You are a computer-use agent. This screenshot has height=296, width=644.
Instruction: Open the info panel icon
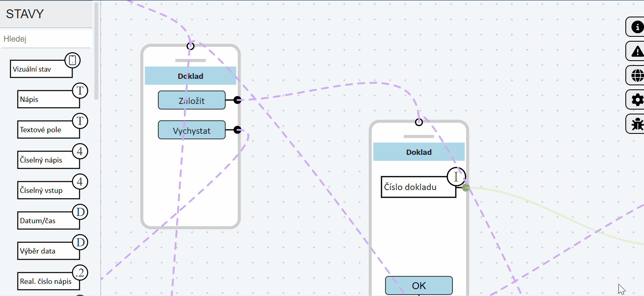tap(637, 27)
